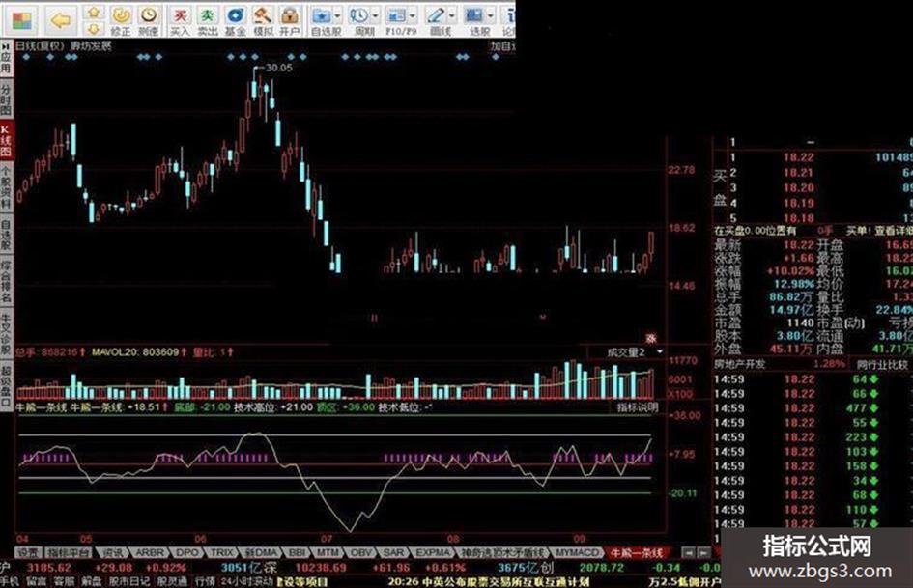Click the small up-arrow page button
The image size is (913, 588).
pyautogui.click(x=93, y=13)
